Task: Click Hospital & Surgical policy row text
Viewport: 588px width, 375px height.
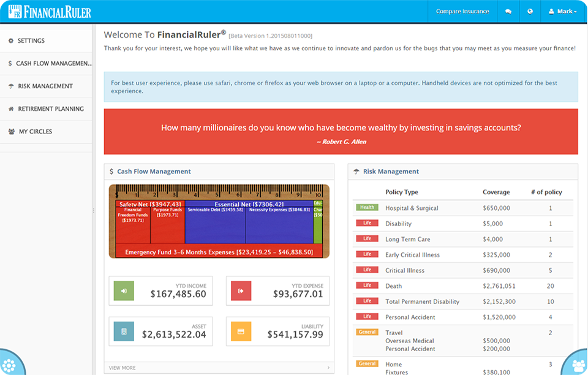Action: click(x=412, y=208)
